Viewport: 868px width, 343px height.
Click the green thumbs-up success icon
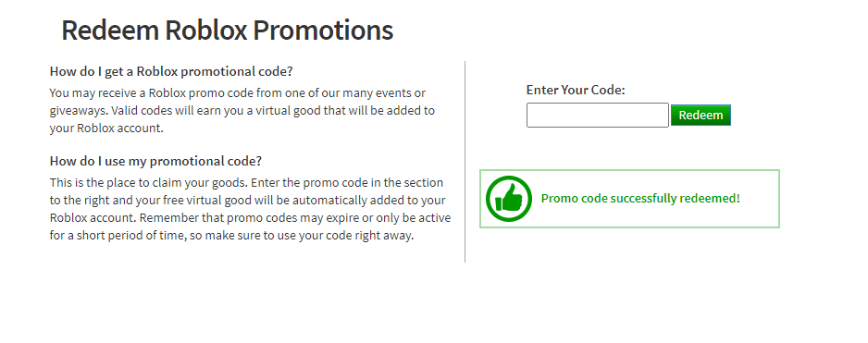tap(509, 199)
